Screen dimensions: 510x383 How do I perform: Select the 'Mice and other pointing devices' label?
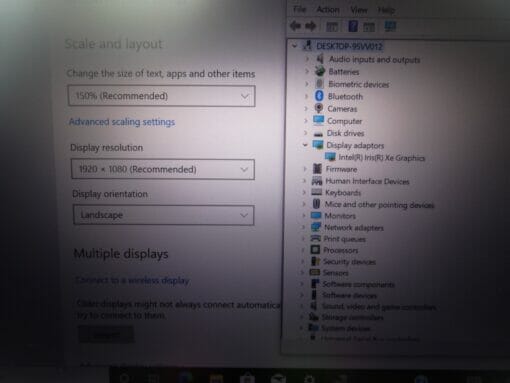coord(379,205)
